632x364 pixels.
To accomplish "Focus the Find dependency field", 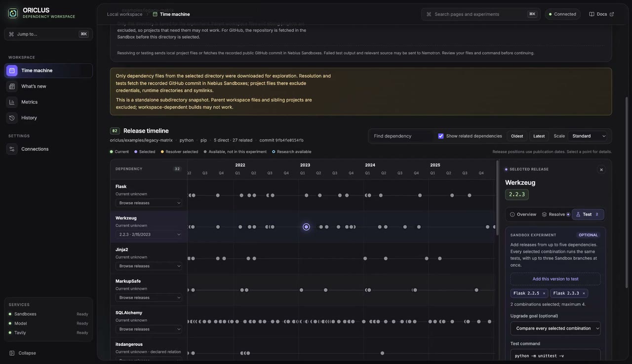I will 401,136.
